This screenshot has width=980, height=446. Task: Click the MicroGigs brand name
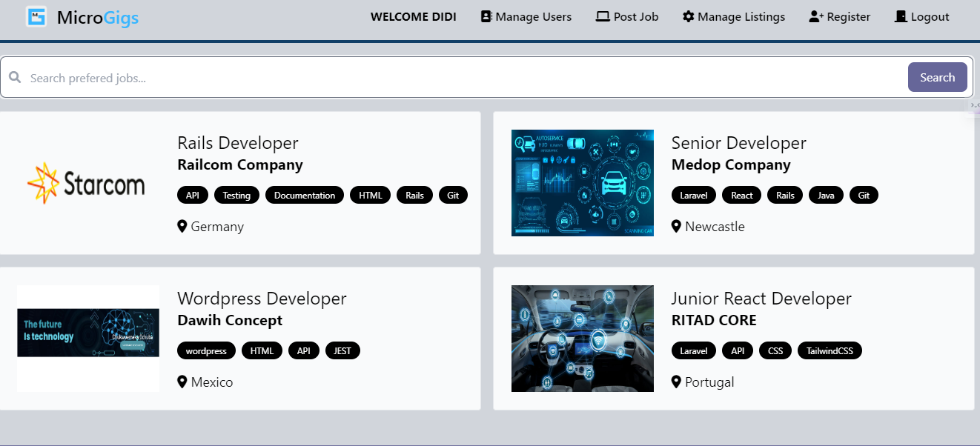98,17
